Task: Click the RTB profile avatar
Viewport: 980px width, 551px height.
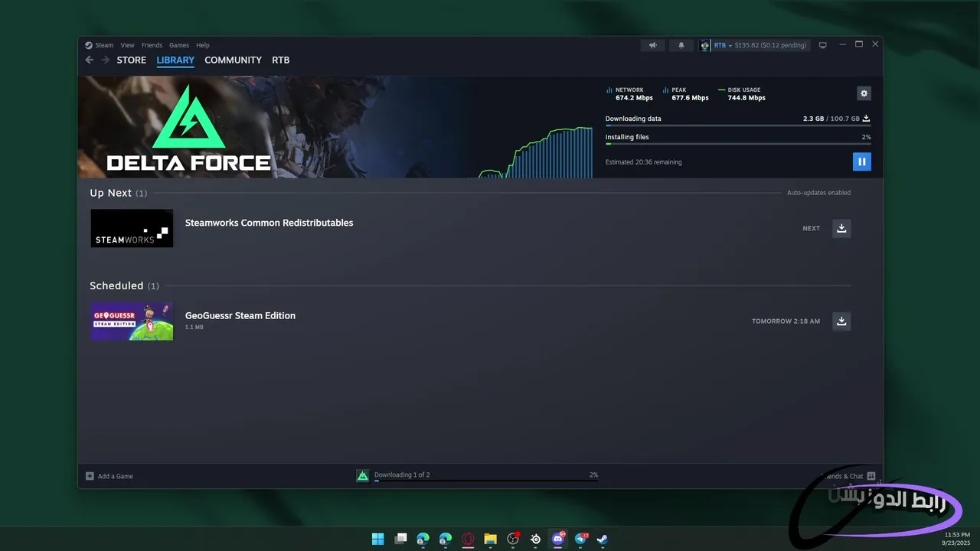Action: click(704, 45)
